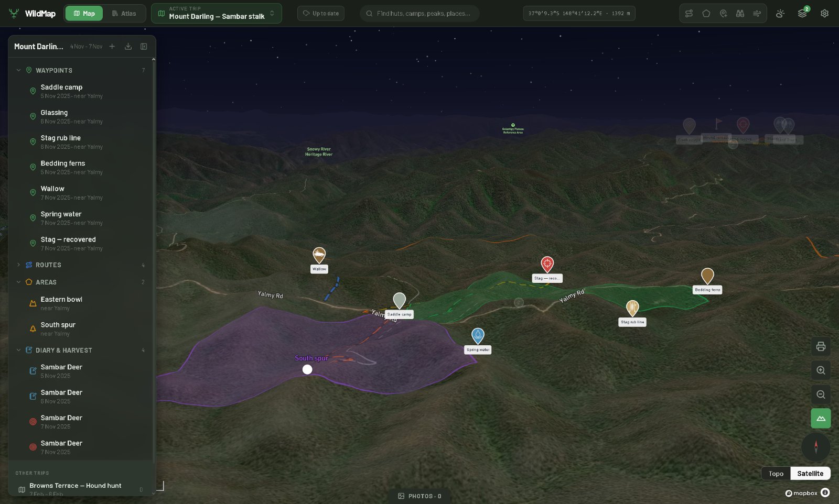Click the Up to date sync button
The height and width of the screenshot is (504, 839).
coord(321,14)
